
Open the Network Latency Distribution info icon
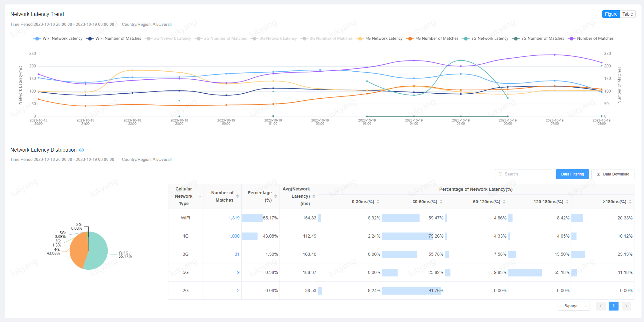pos(81,150)
